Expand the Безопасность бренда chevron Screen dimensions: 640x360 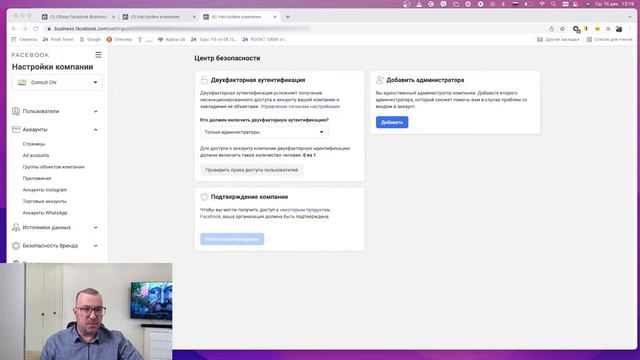96,246
